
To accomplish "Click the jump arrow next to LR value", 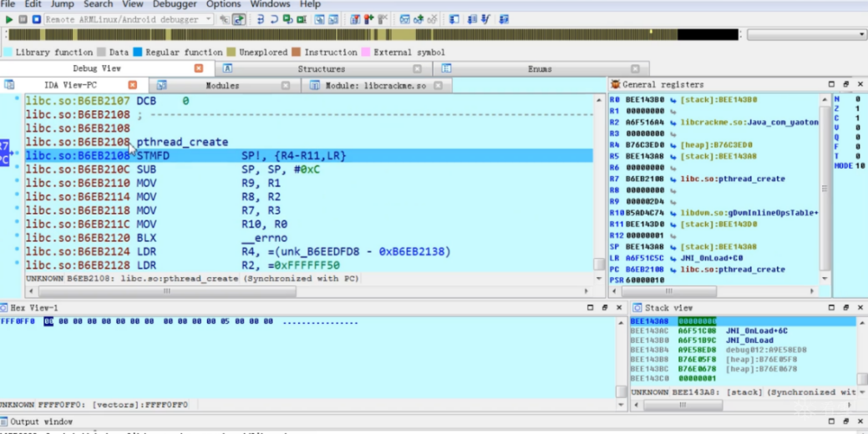I will (x=673, y=258).
